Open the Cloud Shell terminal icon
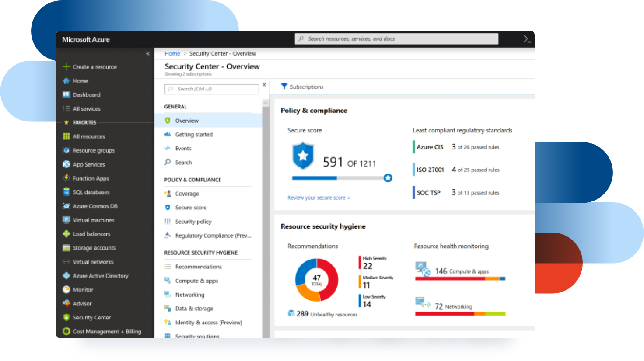 527,39
